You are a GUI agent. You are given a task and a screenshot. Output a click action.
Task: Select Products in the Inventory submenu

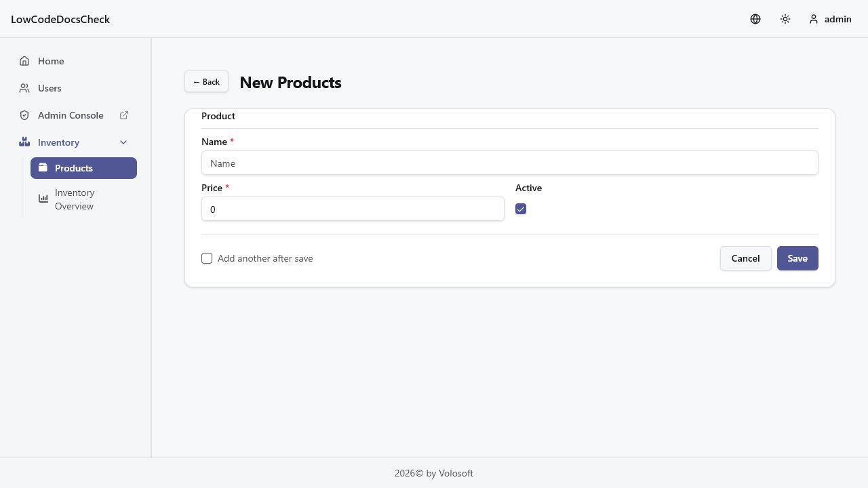tap(83, 168)
